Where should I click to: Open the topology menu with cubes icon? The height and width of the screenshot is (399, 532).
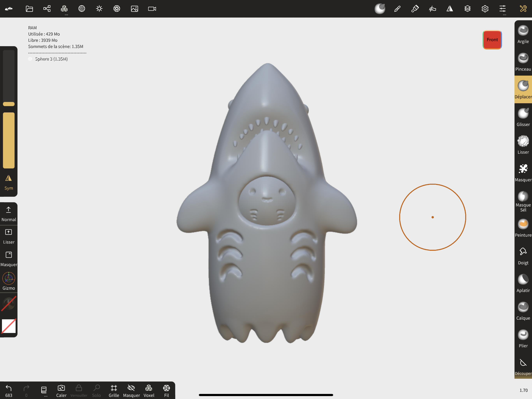pos(64,9)
